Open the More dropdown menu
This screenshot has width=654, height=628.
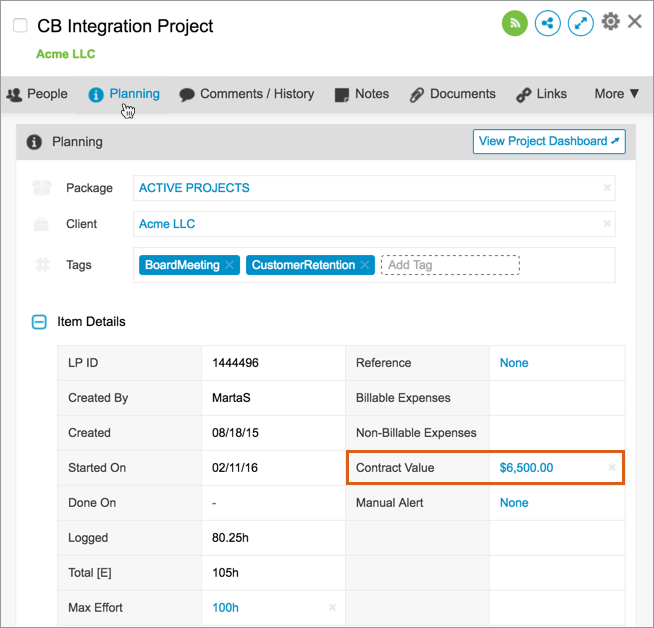coord(616,94)
